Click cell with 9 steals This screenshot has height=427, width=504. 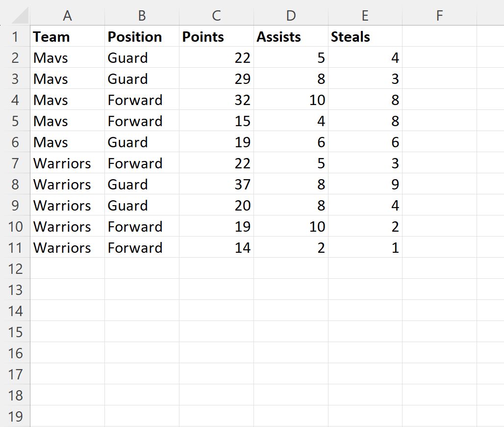coord(365,185)
